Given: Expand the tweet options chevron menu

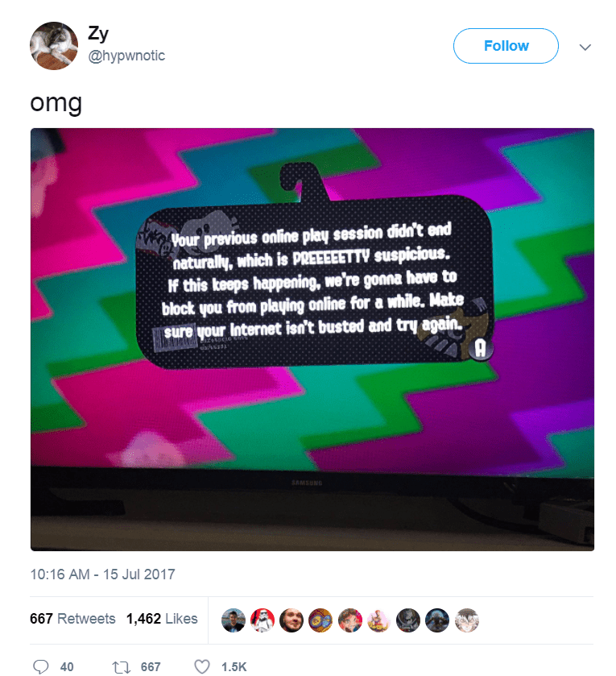Looking at the screenshot, I should (x=585, y=47).
